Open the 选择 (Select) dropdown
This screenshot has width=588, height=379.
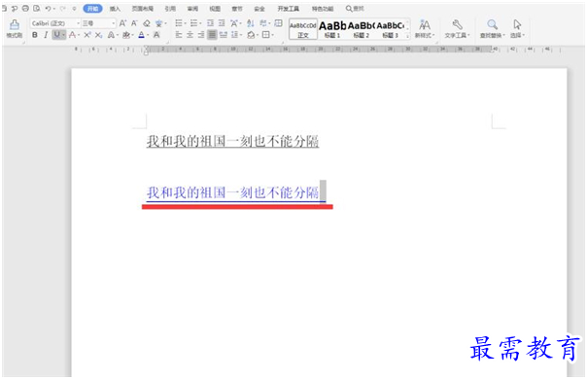517,29
